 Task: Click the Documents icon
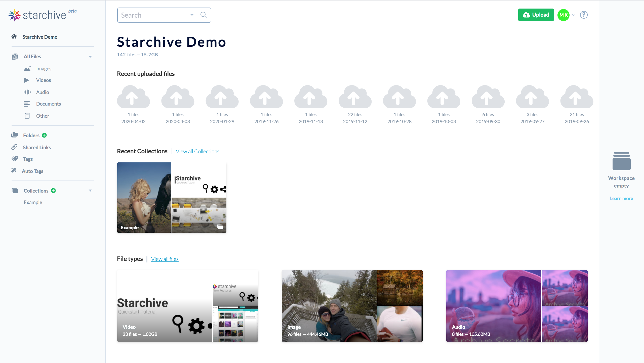tap(27, 104)
